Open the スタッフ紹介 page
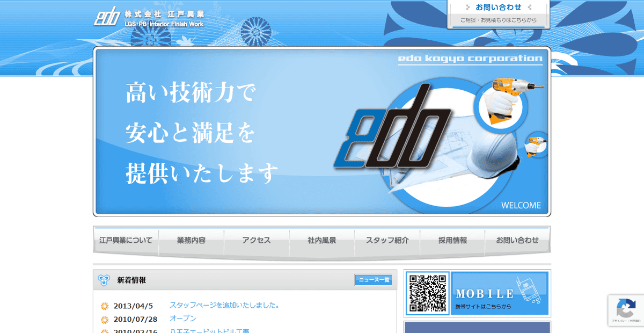Screen dimensions: 644x333 [388, 241]
